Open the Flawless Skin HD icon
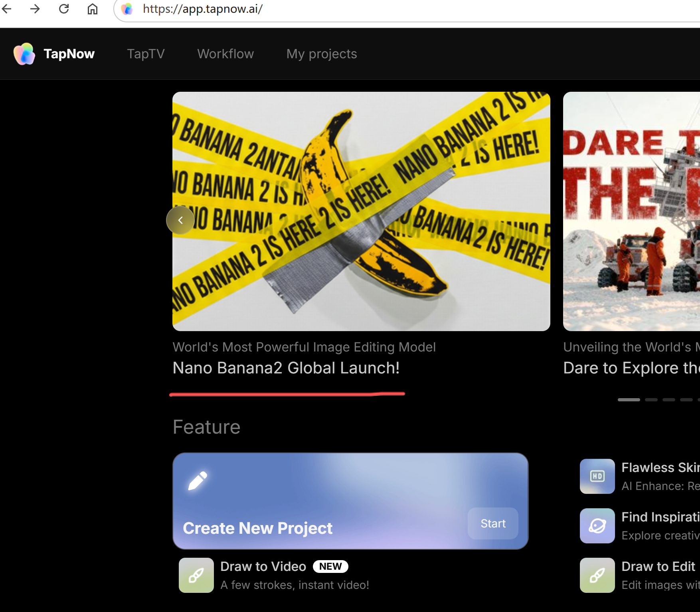 tap(597, 476)
